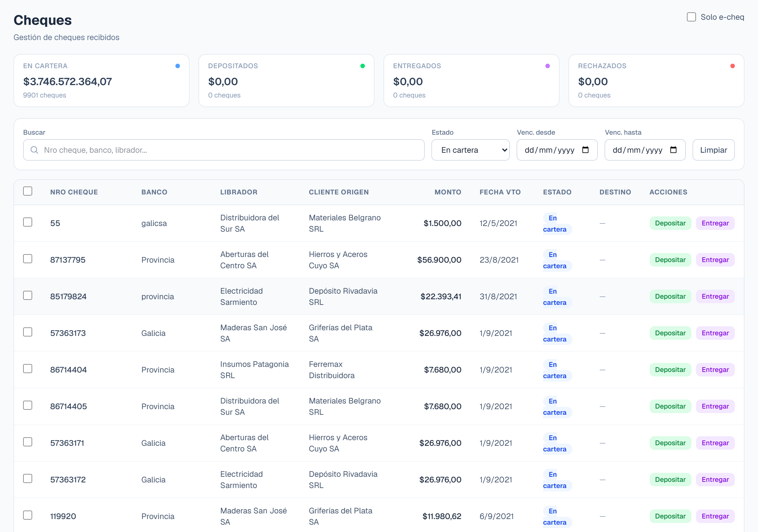Open calendar picker in Venc. hasta

673,150
